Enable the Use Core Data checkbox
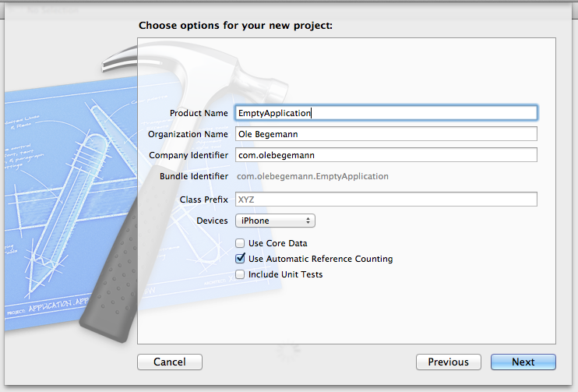 (241, 243)
